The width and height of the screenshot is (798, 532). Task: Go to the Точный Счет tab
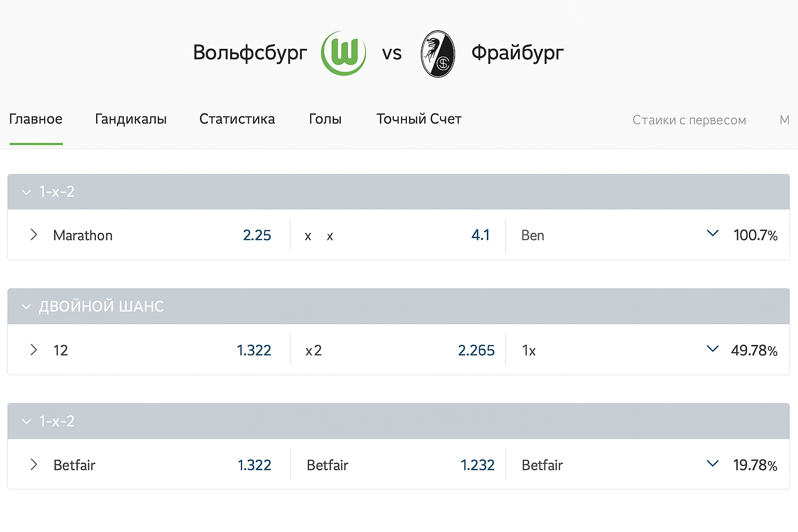pyautogui.click(x=419, y=119)
